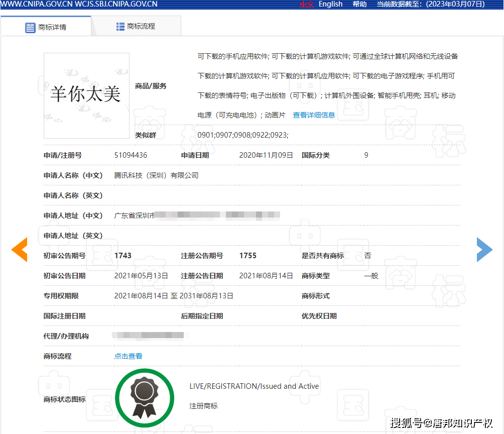Click the 申请人地址（中文） label
504x434 pixels.
[x=73, y=215]
